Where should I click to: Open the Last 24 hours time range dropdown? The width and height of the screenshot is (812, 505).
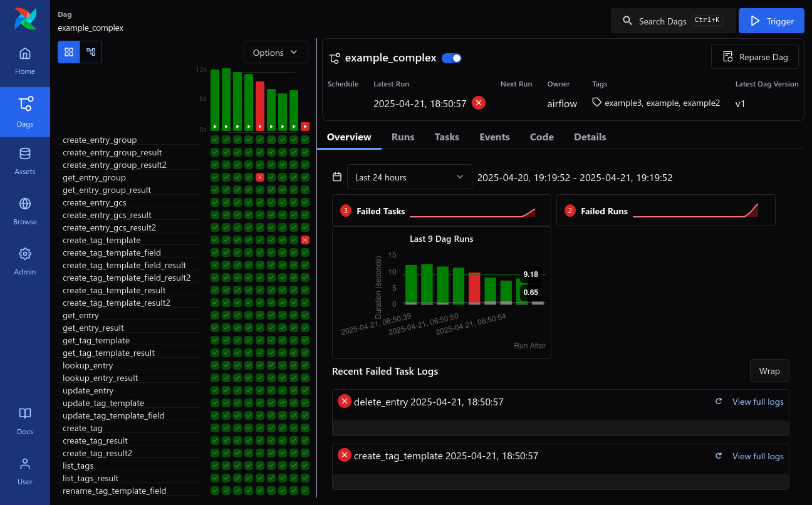[409, 177]
